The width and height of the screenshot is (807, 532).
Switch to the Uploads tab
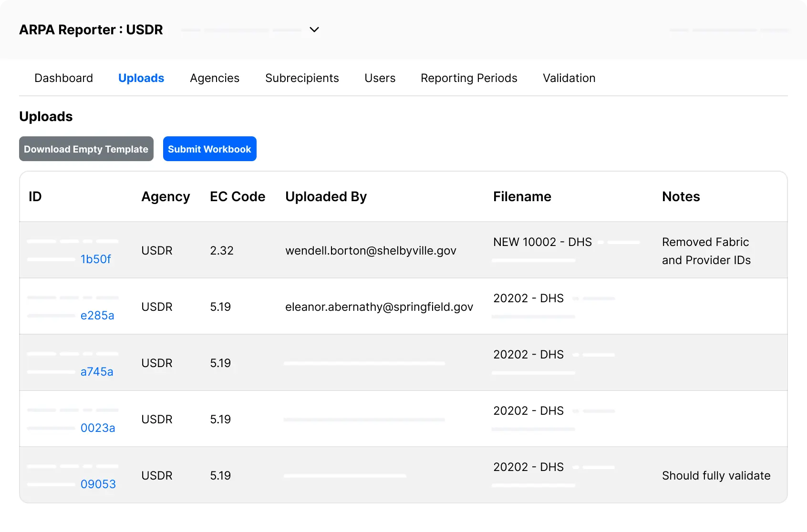pos(141,78)
